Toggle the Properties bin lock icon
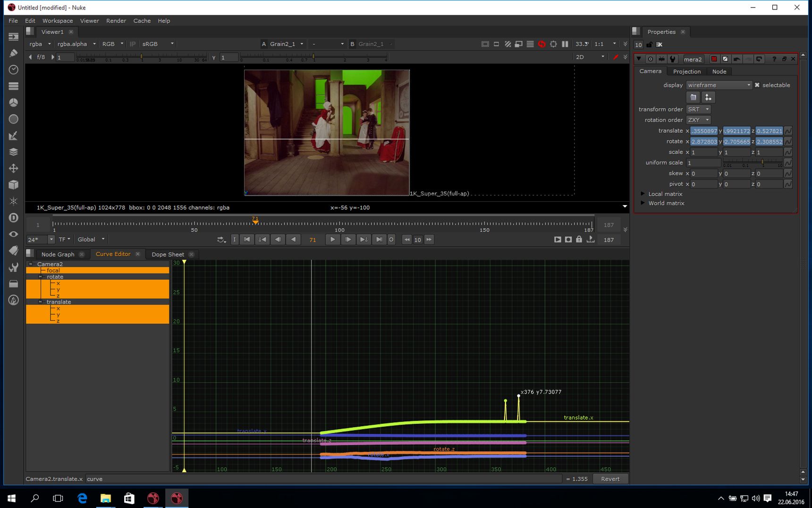Viewport: 812px width, 508px height. [x=649, y=44]
